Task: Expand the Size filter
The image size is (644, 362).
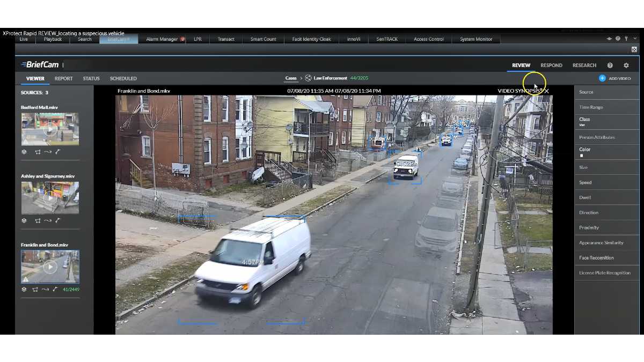Action: [607, 167]
